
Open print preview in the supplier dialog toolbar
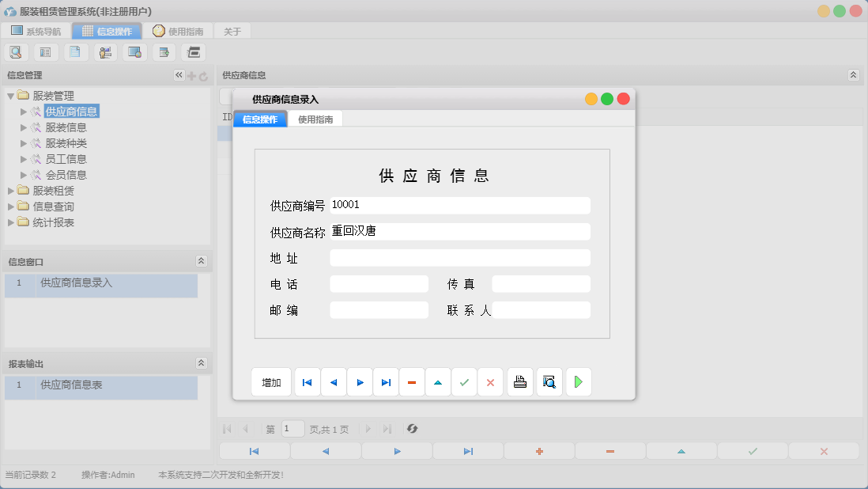(x=549, y=382)
